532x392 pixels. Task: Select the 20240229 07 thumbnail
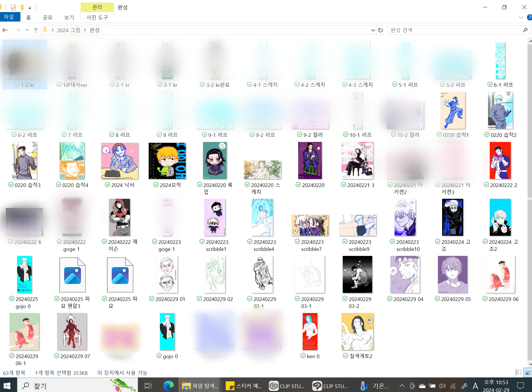tap(72, 332)
